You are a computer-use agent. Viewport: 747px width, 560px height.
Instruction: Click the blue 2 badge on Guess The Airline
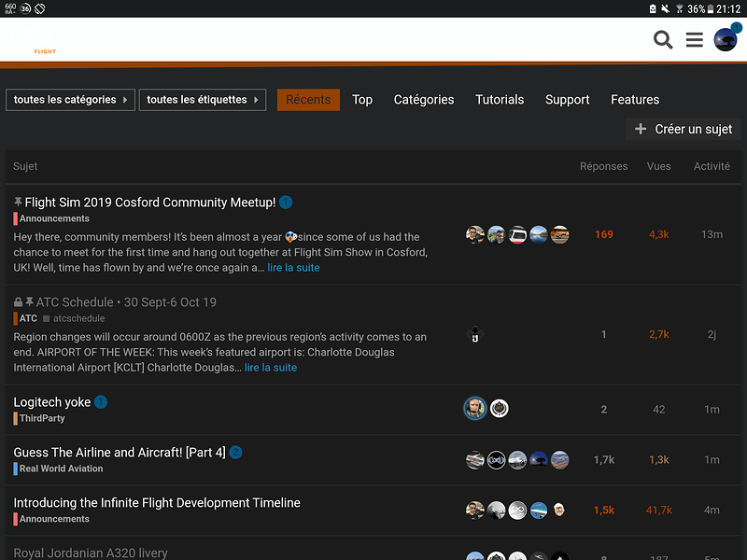[x=235, y=452]
